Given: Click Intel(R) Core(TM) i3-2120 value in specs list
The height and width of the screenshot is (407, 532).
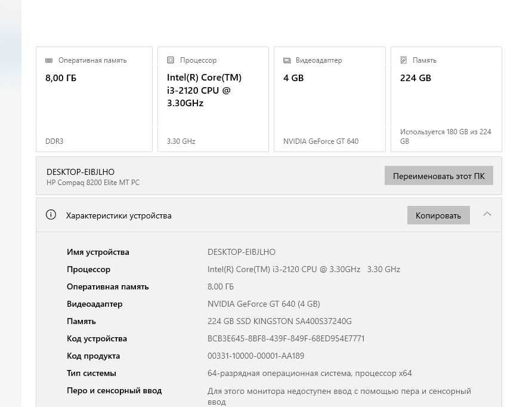Looking at the screenshot, I should (x=304, y=270).
